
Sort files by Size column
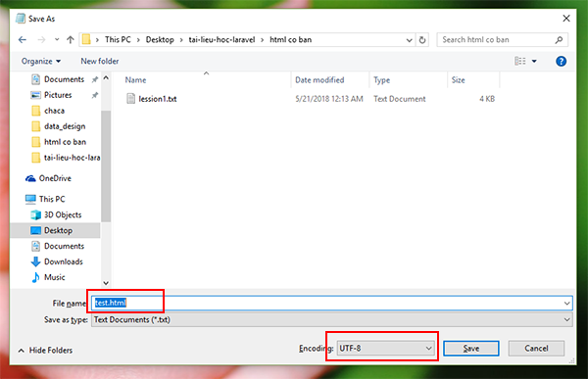coord(459,80)
